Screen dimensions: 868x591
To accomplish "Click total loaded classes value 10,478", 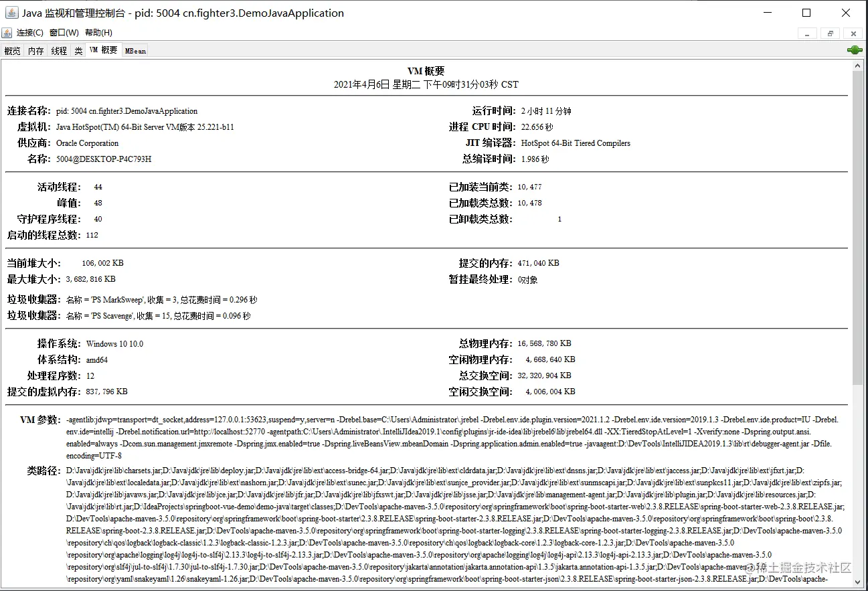I will [x=529, y=203].
